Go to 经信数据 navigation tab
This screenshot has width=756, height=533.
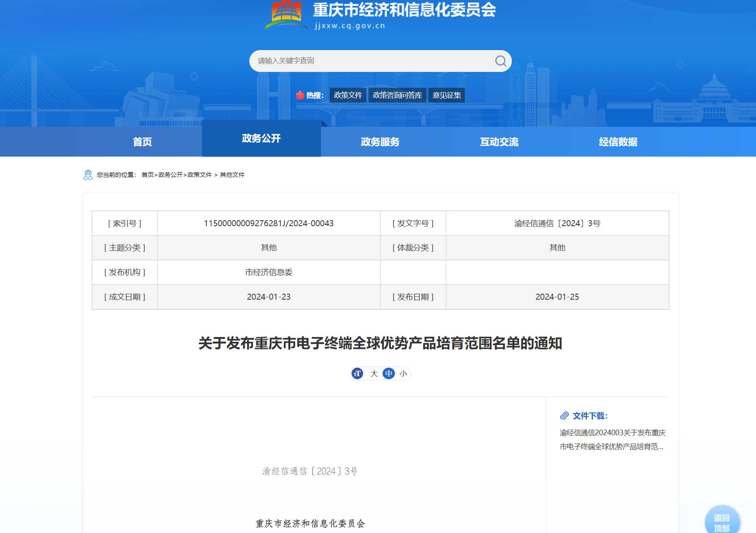pos(618,142)
